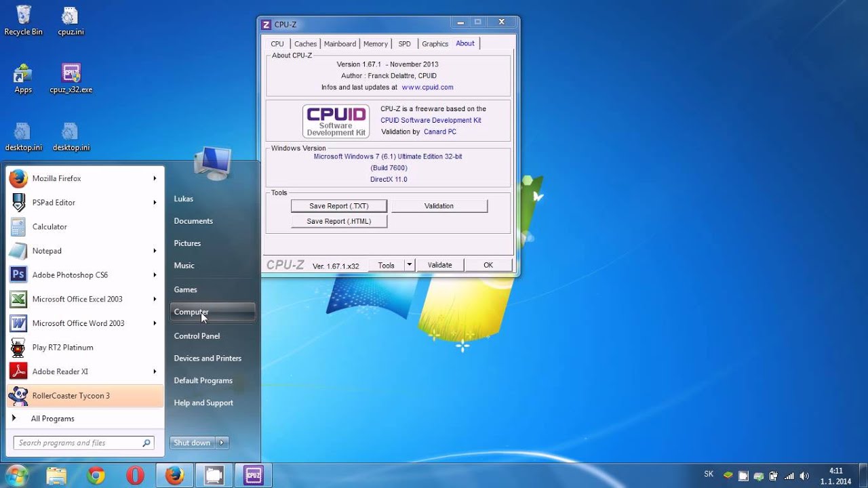Click Firefox taskbar button
Image resolution: width=868 pixels, height=488 pixels.
[174, 476]
